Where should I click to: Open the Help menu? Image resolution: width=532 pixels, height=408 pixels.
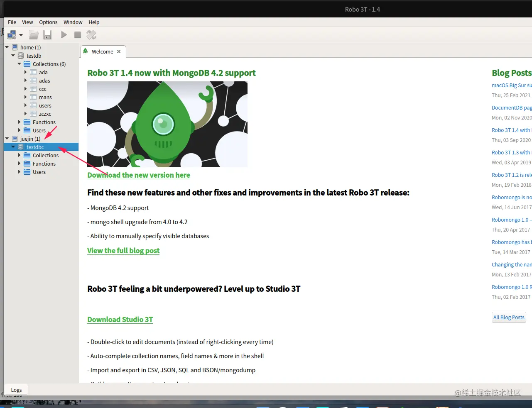[x=94, y=22]
